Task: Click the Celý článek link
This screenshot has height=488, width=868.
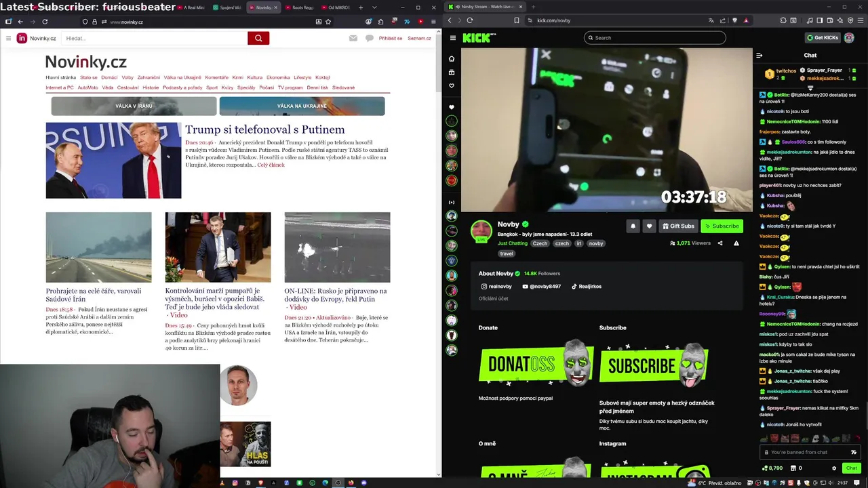Action: 271,165
